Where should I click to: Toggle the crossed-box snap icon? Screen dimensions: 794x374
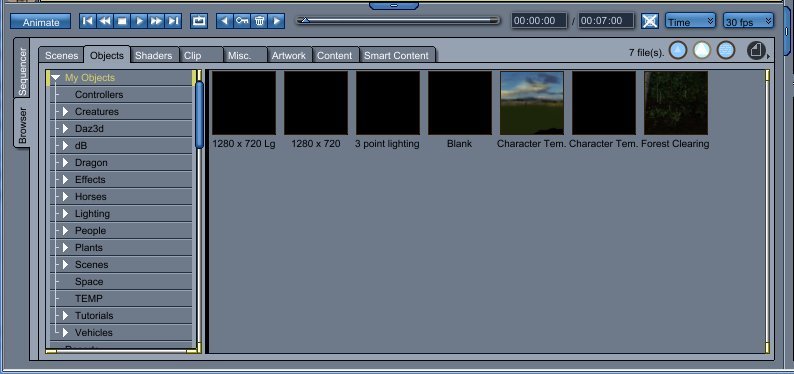[x=650, y=21]
